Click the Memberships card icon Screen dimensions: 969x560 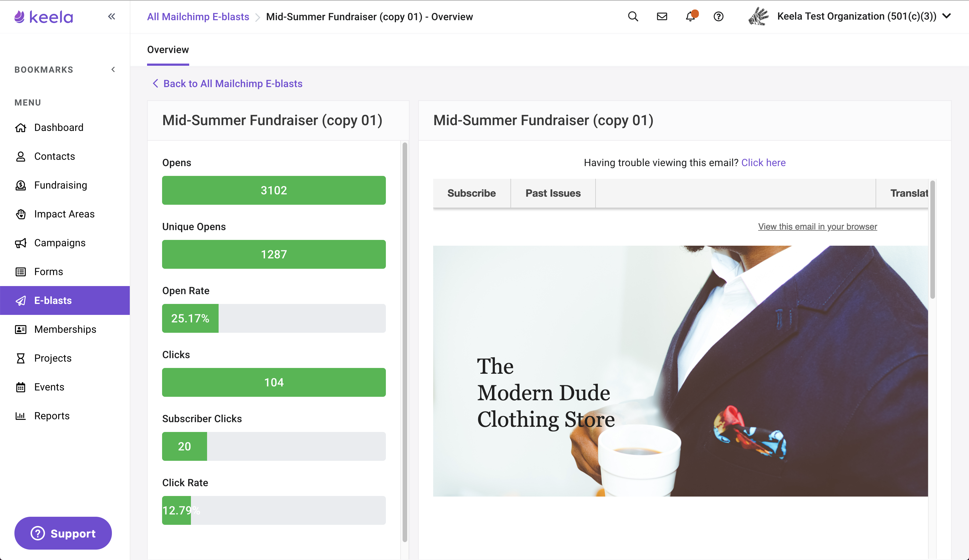coord(21,330)
